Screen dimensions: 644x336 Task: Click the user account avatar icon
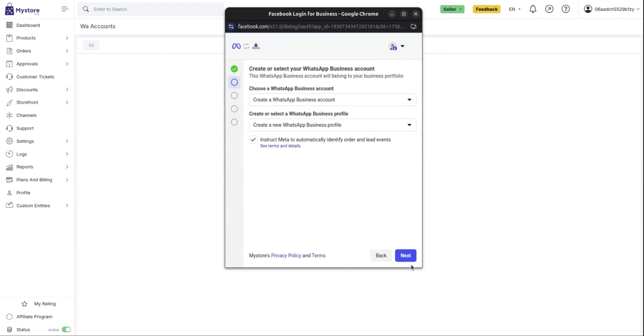[588, 9]
